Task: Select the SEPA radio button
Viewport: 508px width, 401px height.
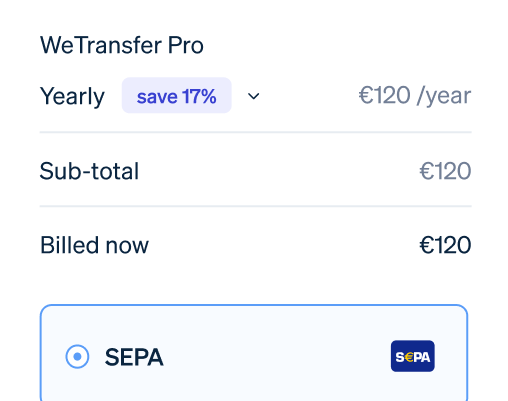Action: tap(77, 357)
